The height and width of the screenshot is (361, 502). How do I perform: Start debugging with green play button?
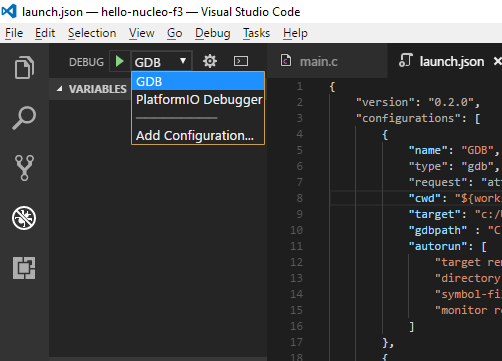pyautogui.click(x=120, y=61)
